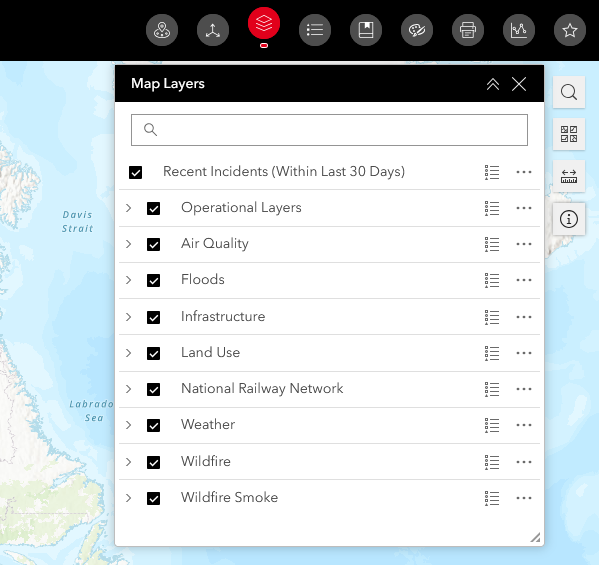This screenshot has height=565, width=599.
Task: Uncheck the Wildfire layer checkbox
Action: point(154,462)
